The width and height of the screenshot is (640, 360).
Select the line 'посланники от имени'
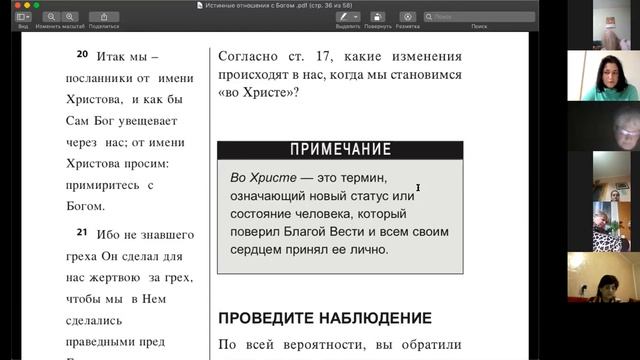pyautogui.click(x=130, y=78)
